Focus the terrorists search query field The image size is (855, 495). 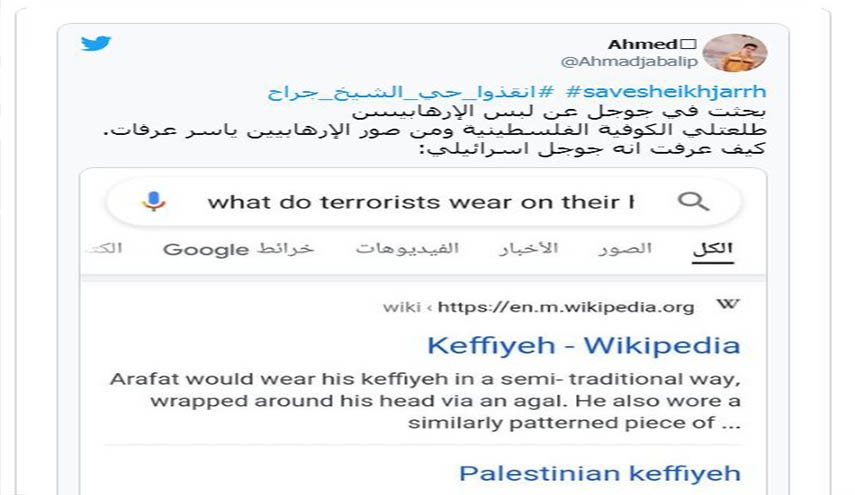pyautogui.click(x=421, y=202)
